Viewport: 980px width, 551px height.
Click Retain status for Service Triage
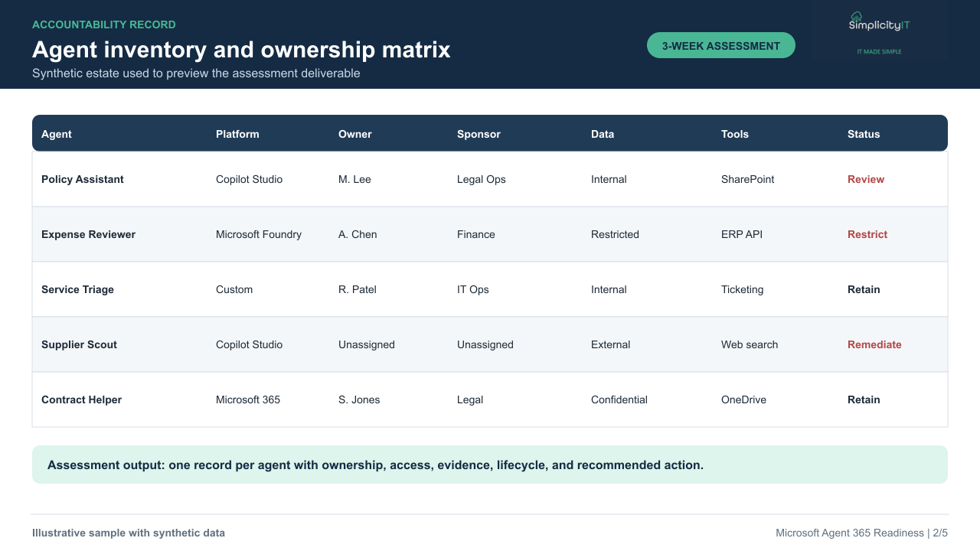pyautogui.click(x=864, y=289)
